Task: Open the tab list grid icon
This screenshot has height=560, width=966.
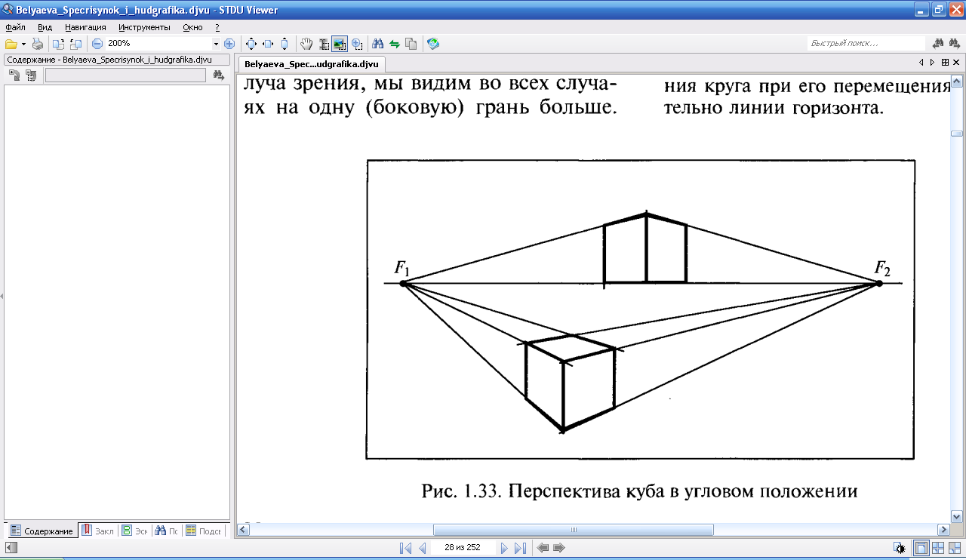Action: pyautogui.click(x=945, y=63)
